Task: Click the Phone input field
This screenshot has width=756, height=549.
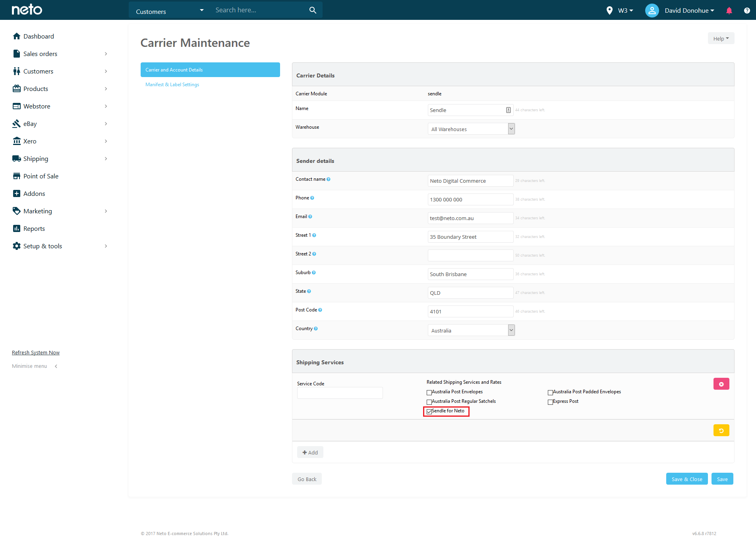Action: coord(470,199)
